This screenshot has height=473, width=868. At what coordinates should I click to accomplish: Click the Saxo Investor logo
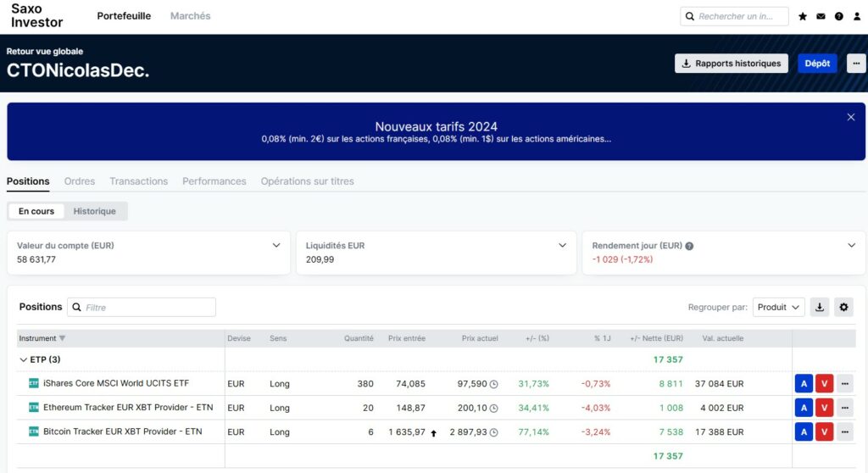point(37,15)
